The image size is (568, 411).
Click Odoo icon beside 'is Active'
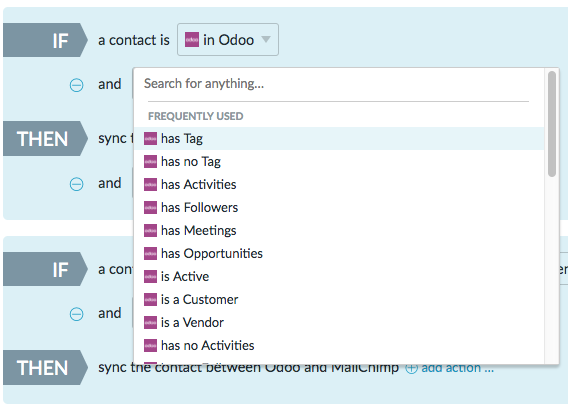pos(150,276)
